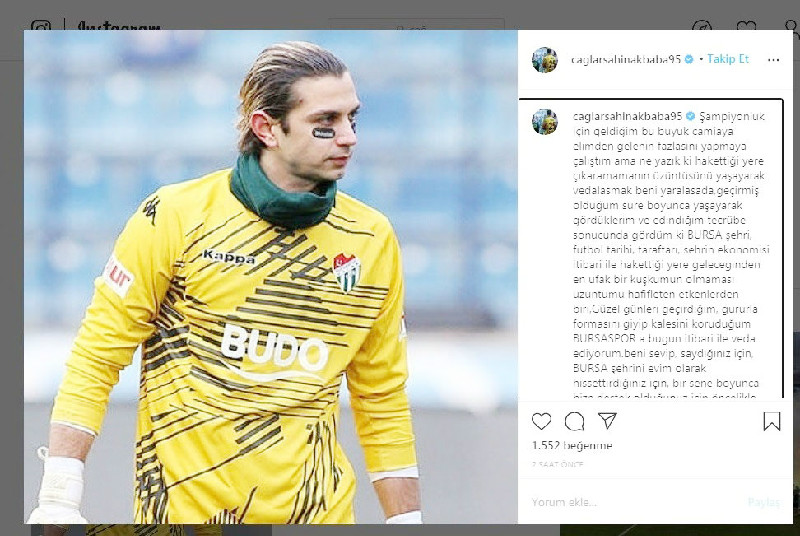
Task: Open the Explore compass icon
Action: pos(702,25)
